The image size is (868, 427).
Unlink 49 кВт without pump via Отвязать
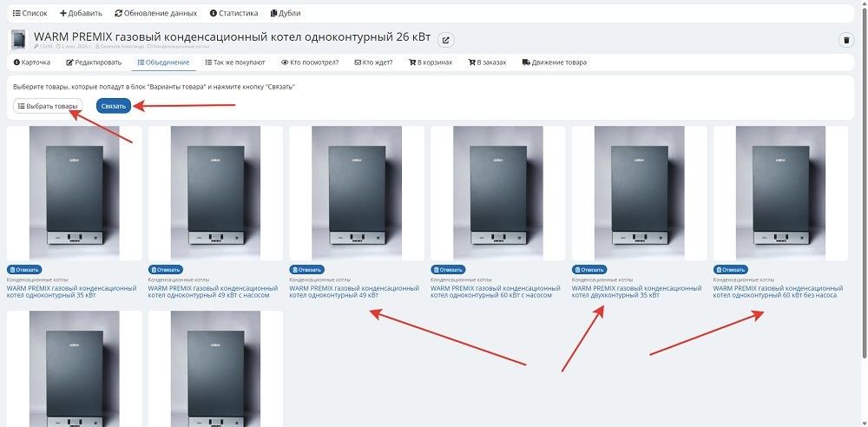(306, 270)
